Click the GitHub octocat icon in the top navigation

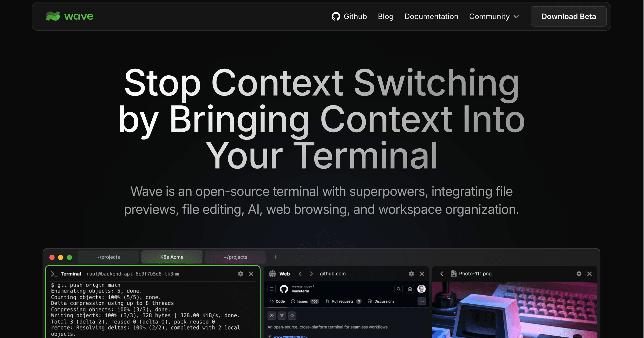[x=336, y=16]
